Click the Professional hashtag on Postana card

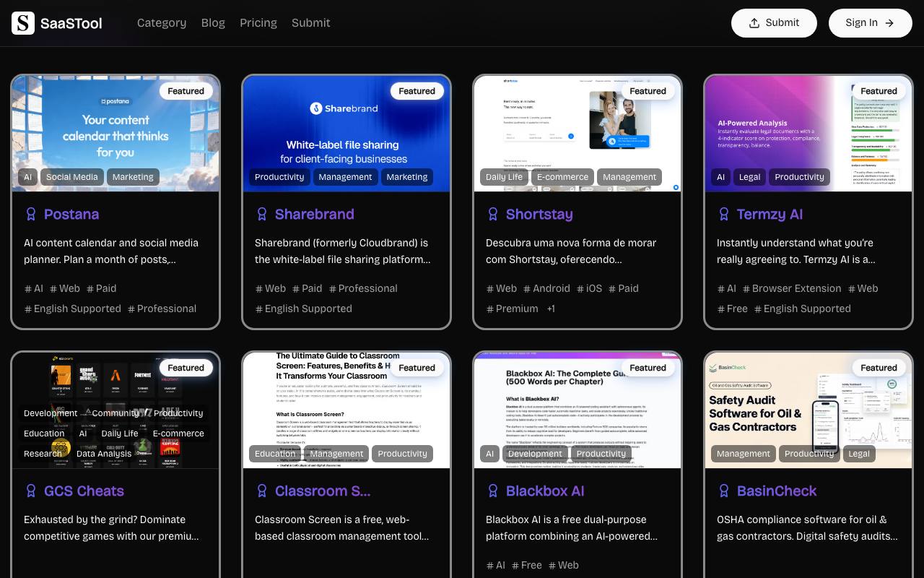pos(162,309)
